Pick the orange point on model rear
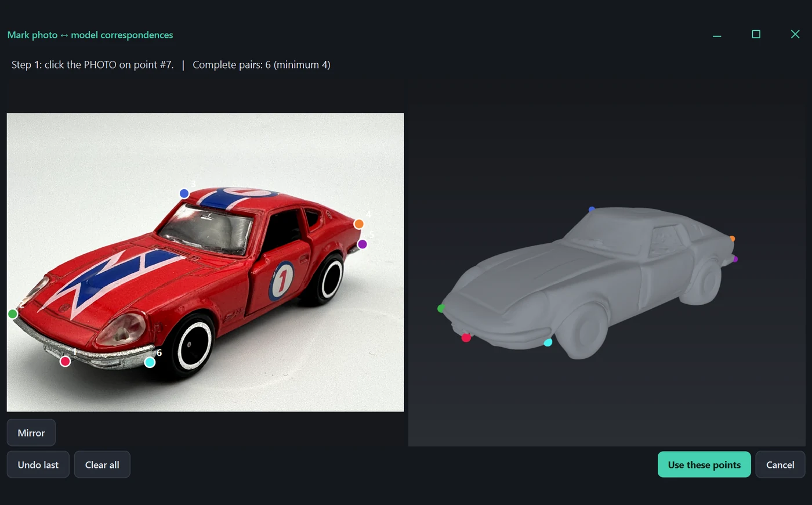 (733, 239)
